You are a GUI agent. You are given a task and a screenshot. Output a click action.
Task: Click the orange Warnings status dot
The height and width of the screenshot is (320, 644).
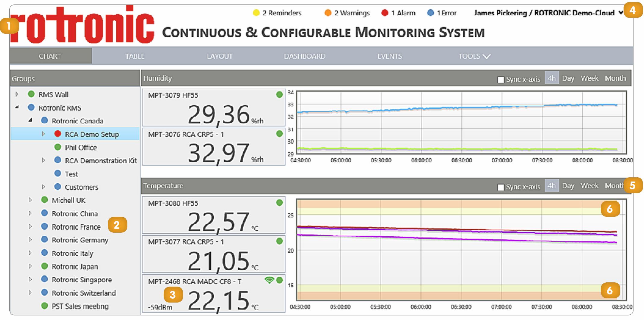[328, 13]
